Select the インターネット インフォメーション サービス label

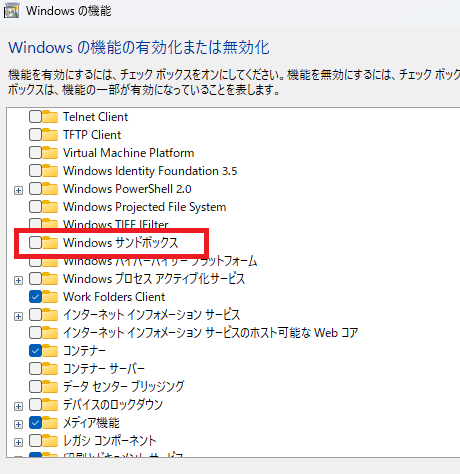(152, 315)
